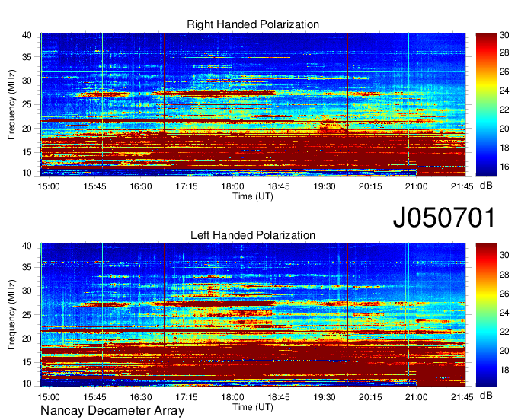Click "19:30" time tick under Left Handed plot
Screen dimensions: 518x420
pyautogui.click(x=325, y=397)
